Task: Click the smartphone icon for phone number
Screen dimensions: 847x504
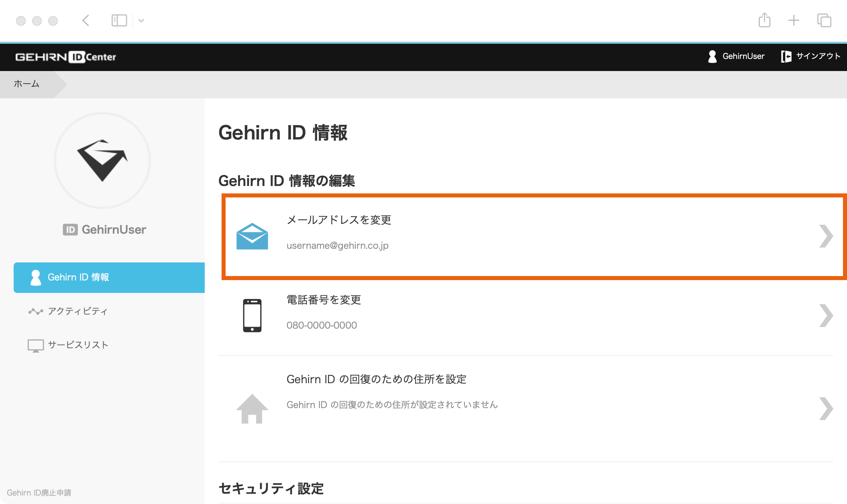Action: [252, 315]
